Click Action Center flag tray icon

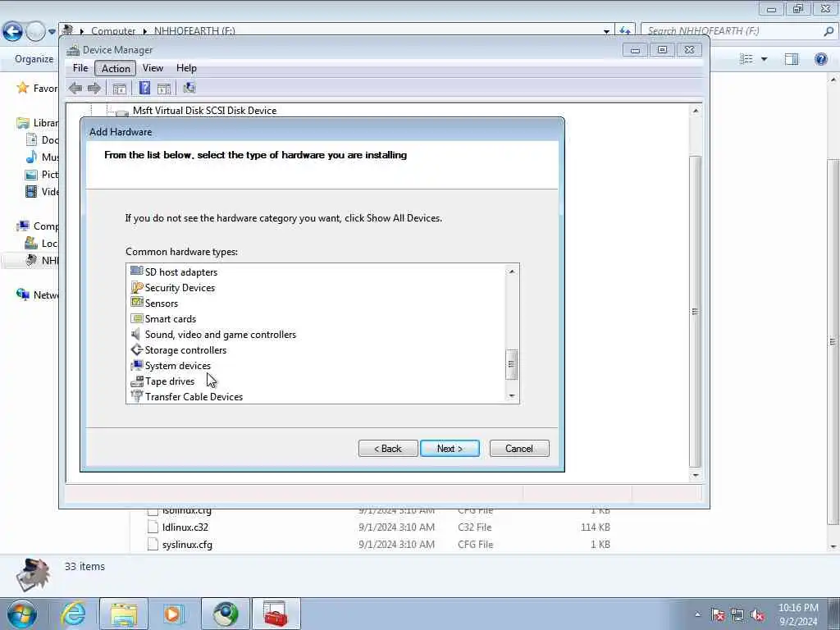coord(718,615)
